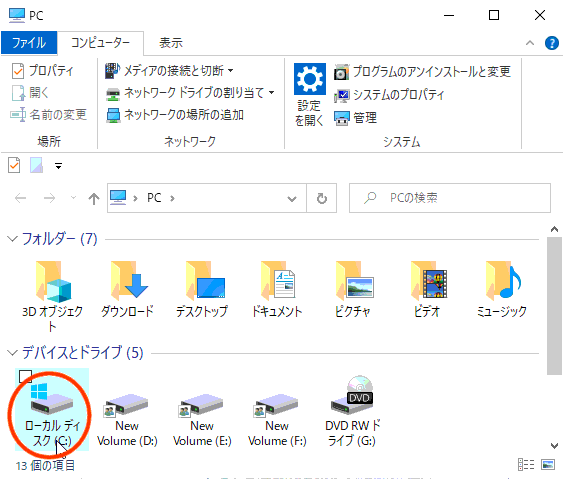Open the デスクトップ folder
This screenshot has height=479, width=564.
click(x=202, y=290)
